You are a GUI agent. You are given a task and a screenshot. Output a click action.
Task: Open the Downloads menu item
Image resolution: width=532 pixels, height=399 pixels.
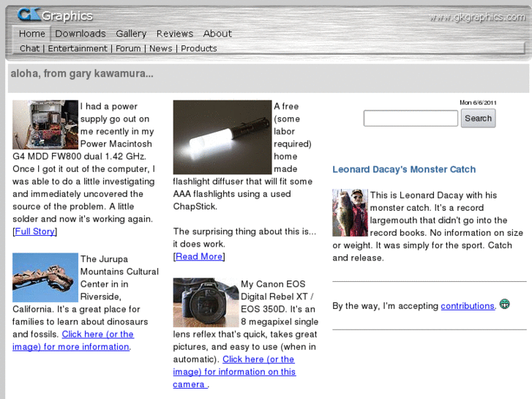click(80, 34)
